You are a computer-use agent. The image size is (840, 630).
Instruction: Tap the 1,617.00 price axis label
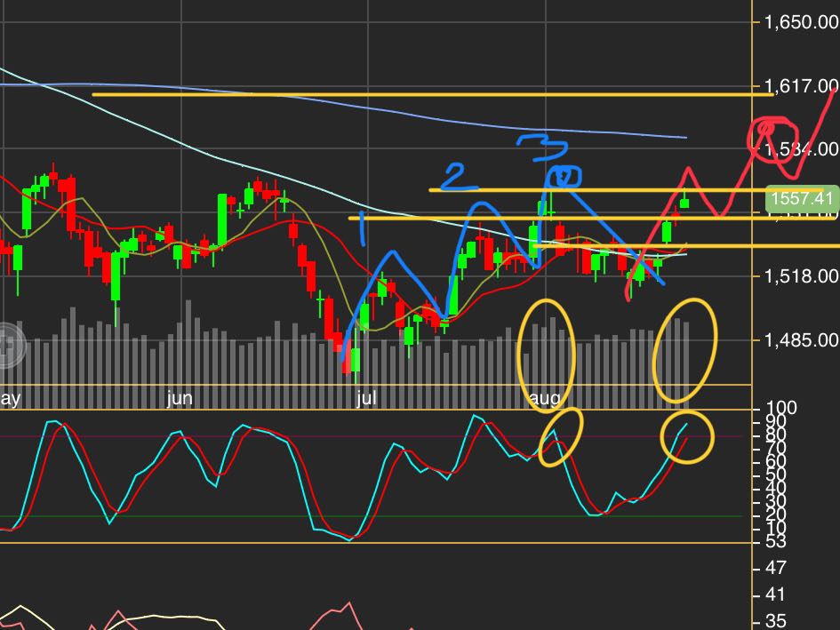802,85
